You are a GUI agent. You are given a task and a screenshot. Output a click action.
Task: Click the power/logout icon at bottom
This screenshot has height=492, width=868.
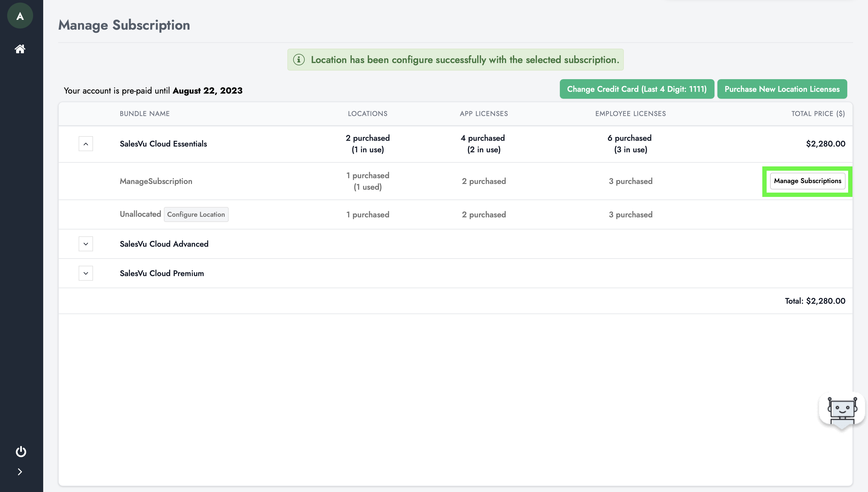20,451
